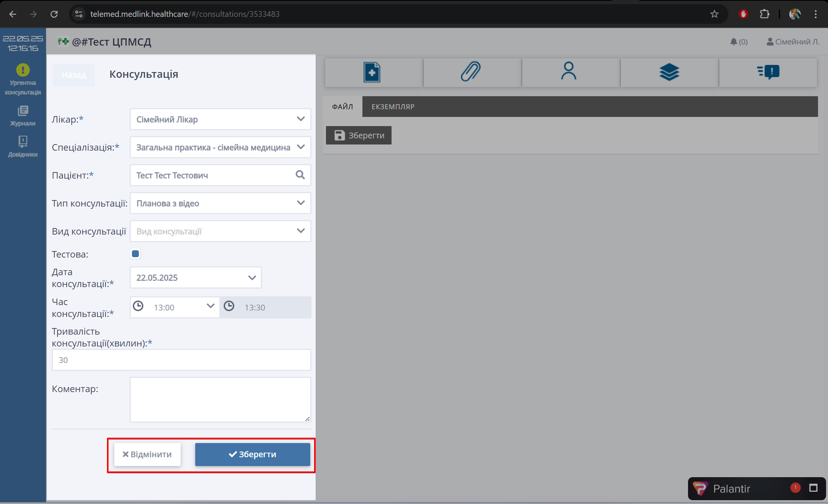Open the Довідники sidebar section

(x=23, y=147)
